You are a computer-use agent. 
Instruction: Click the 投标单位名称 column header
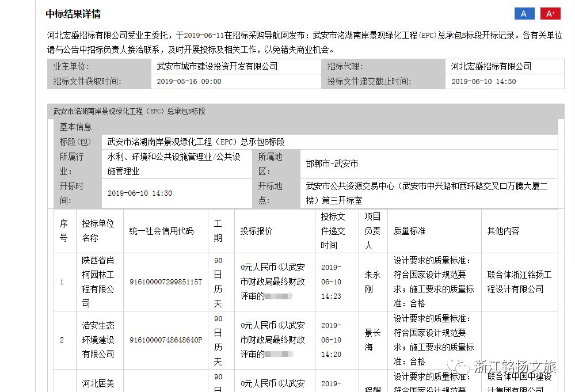tap(98, 231)
